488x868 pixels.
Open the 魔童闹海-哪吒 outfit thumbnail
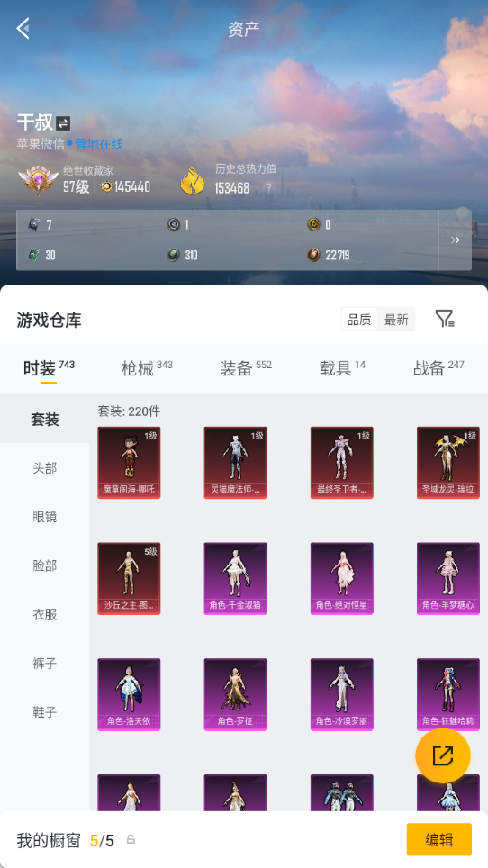coord(129,462)
